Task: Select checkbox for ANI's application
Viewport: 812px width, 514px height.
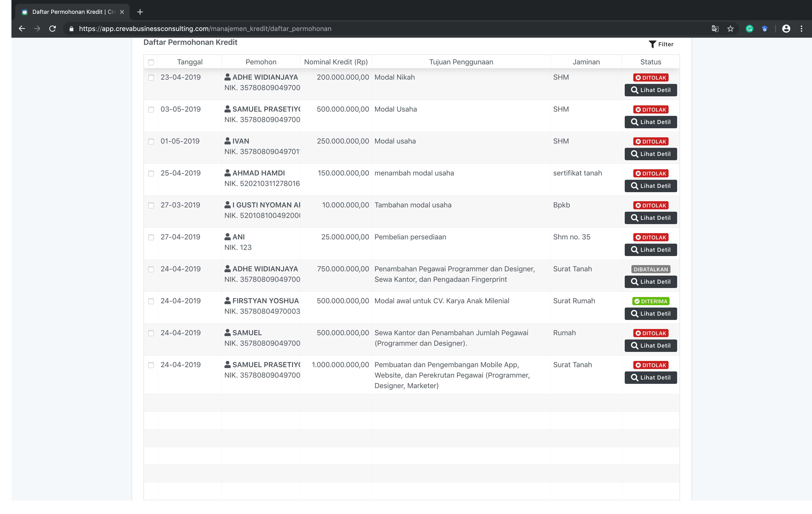Action: point(151,238)
